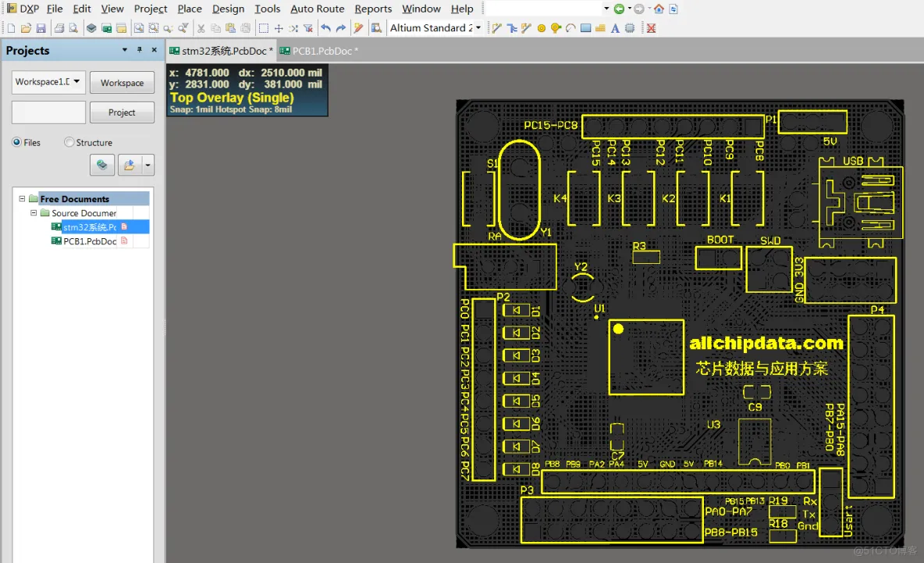The width and height of the screenshot is (924, 563).
Task: Click the zoom area icon
Action: coord(153,28)
